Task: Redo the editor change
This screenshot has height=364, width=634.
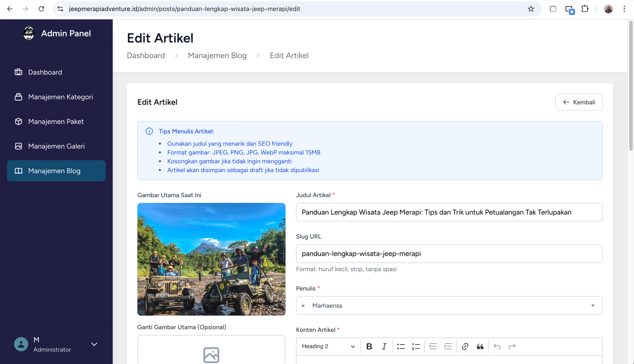Action: click(x=512, y=347)
